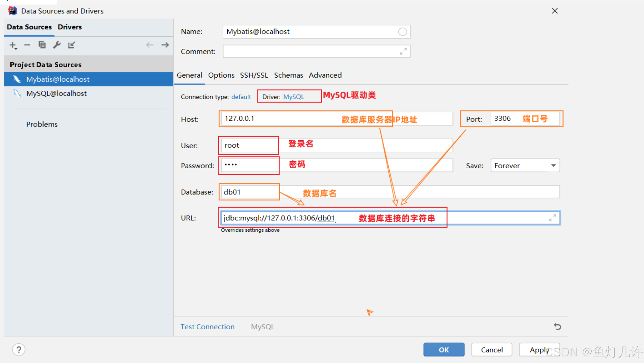This screenshot has height=363, width=644.
Task: Click the back arrow icon
Action: [150, 45]
